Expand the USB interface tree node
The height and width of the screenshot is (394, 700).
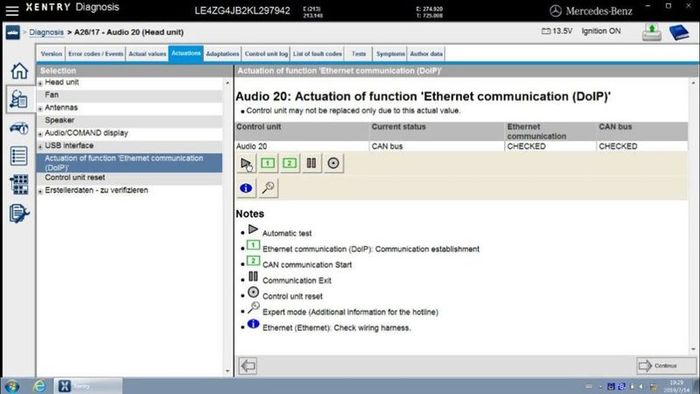[x=40, y=146]
